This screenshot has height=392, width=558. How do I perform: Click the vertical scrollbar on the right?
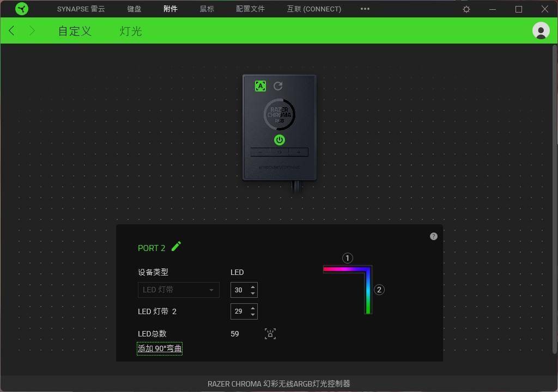pos(554,199)
